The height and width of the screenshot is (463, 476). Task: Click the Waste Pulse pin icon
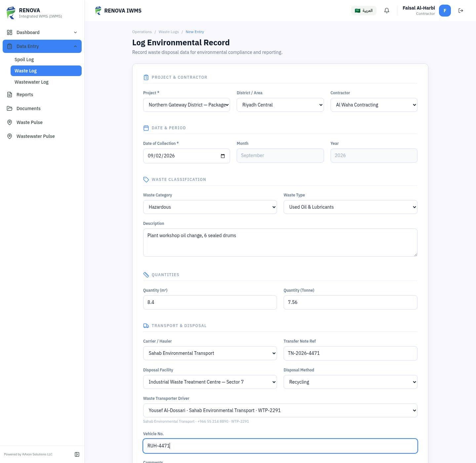click(x=10, y=122)
